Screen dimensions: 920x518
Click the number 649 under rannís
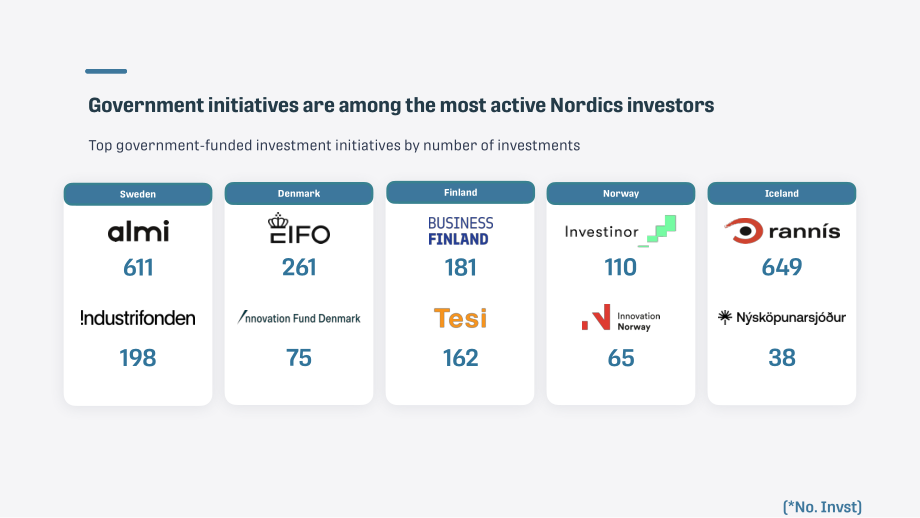click(x=782, y=268)
